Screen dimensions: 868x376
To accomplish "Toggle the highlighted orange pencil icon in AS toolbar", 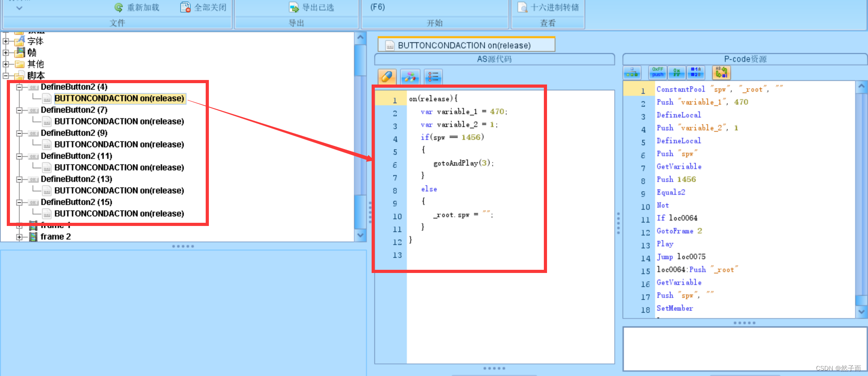I will tap(387, 77).
